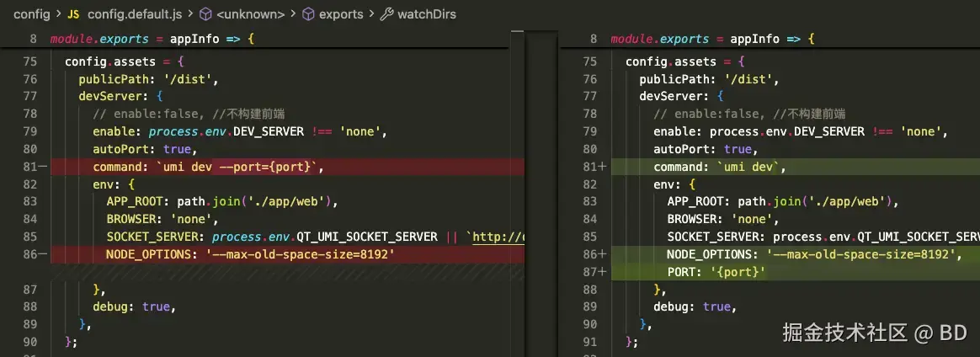Select line number 91 in right pane
Screen dimensions: 980x357
[590, 342]
